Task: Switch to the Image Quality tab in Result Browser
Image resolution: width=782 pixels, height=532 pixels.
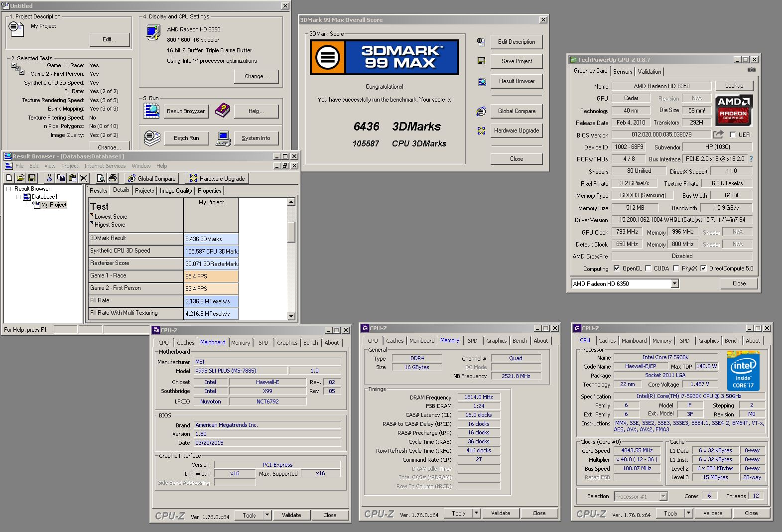Action: (175, 191)
